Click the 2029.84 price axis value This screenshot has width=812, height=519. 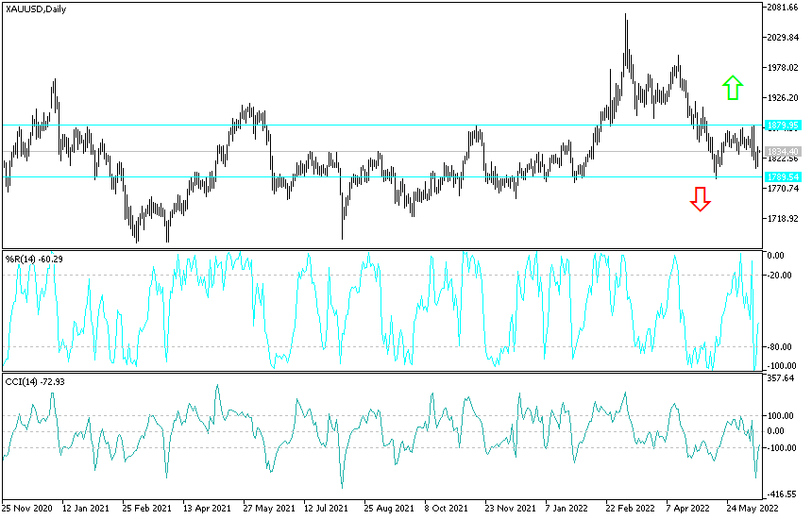pyautogui.click(x=783, y=37)
